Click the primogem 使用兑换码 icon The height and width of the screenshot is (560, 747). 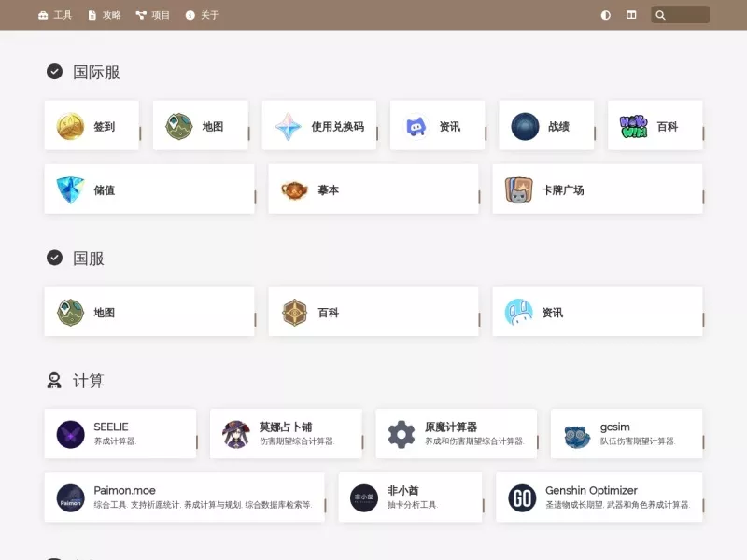[x=289, y=126]
